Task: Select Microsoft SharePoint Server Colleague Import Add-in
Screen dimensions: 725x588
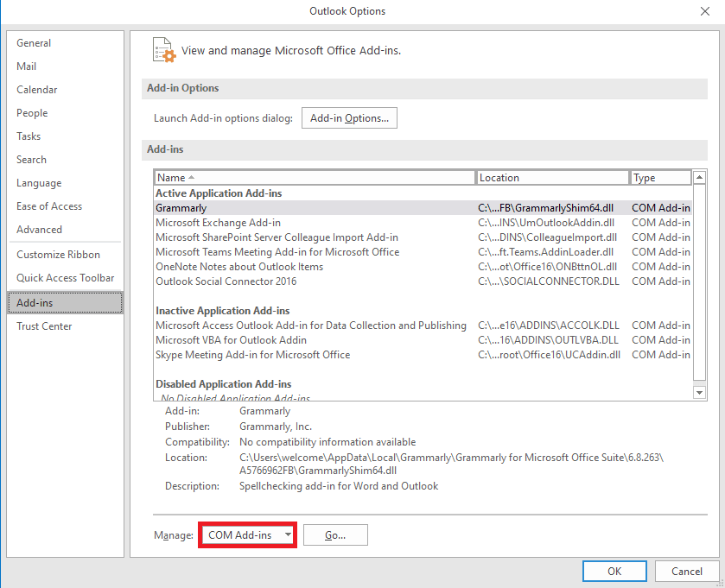Action: click(423, 237)
